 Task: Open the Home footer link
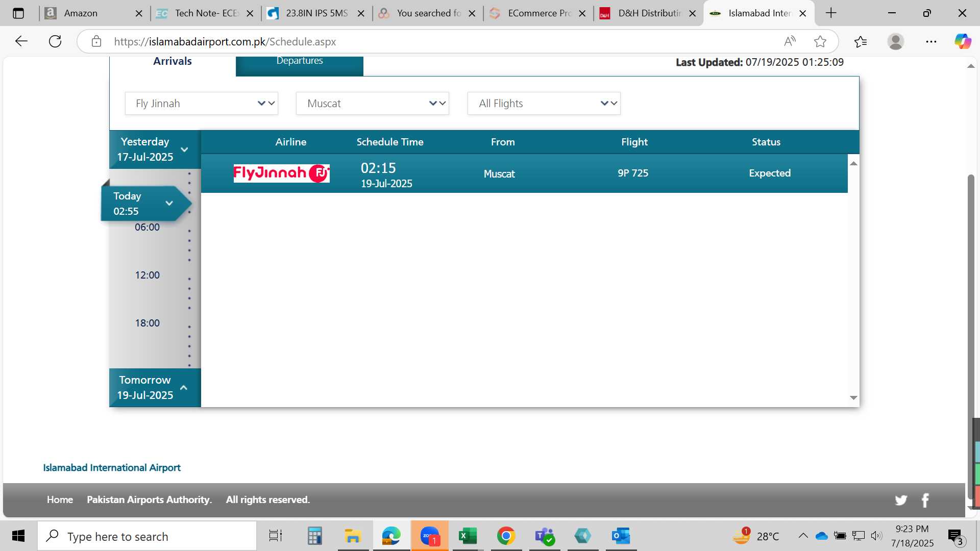(60, 500)
